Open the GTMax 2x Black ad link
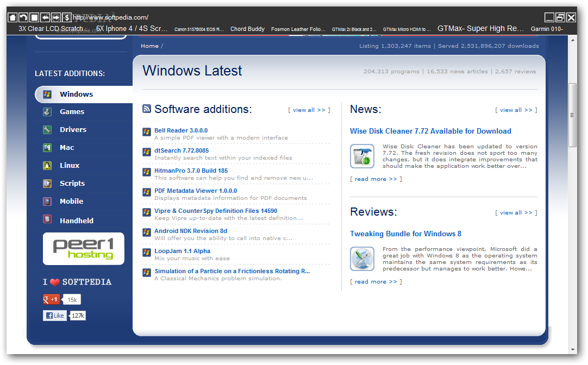This screenshot has height=365, width=588. click(354, 29)
